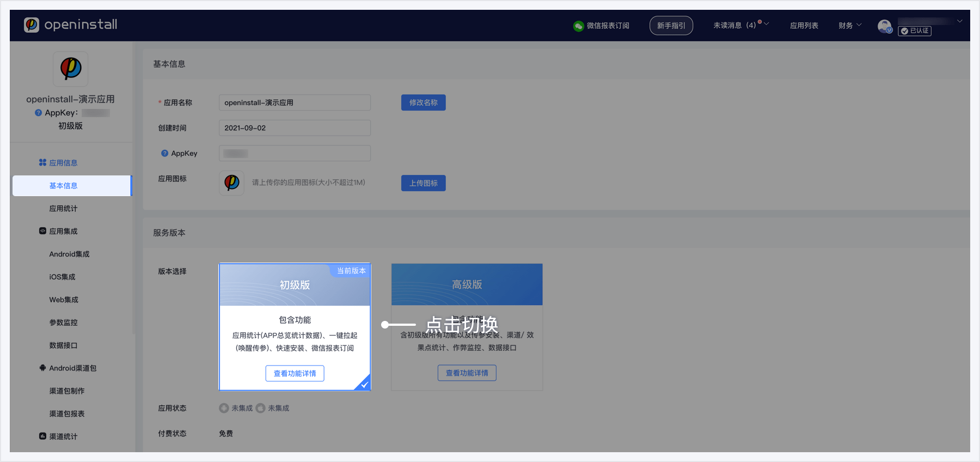The image size is (980, 462).
Task: Open the account dropdown arrow
Action: tap(959, 21)
